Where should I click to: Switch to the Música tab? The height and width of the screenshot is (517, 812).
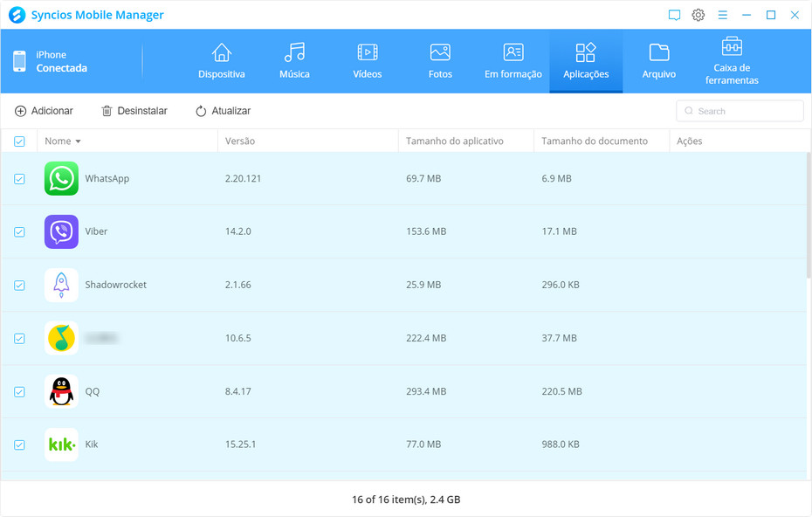pos(294,61)
